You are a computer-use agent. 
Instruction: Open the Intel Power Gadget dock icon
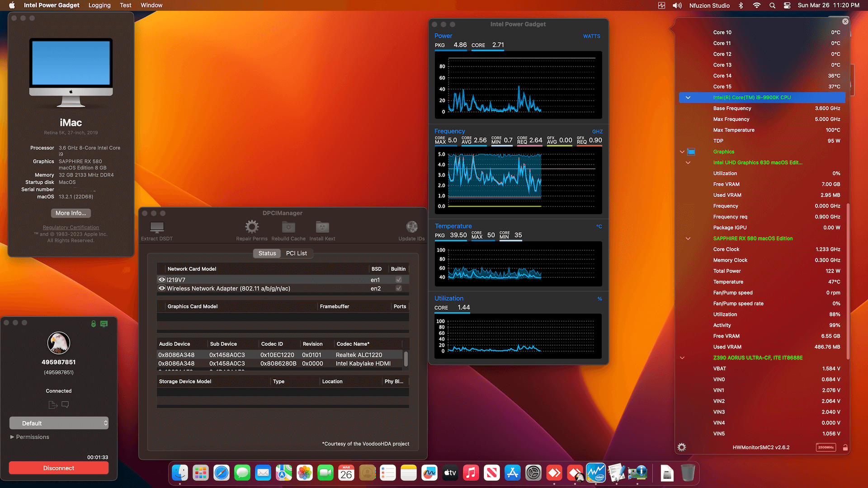[596, 473]
